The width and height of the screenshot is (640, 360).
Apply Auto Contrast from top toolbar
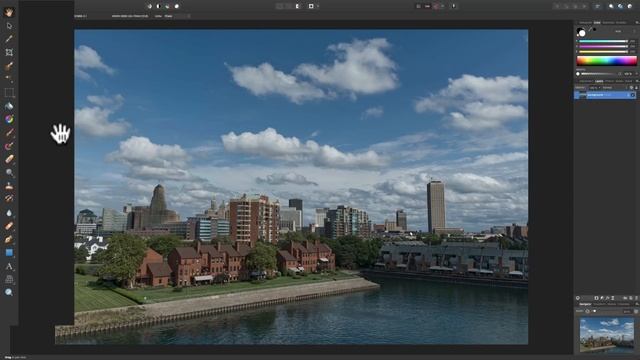click(x=159, y=6)
